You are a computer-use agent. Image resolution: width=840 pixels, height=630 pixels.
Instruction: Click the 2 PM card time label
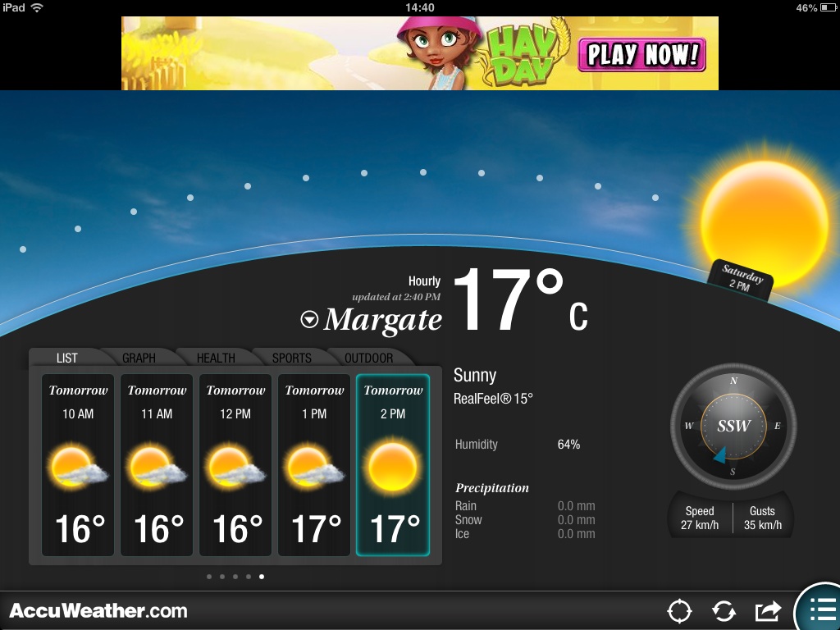[x=393, y=413]
